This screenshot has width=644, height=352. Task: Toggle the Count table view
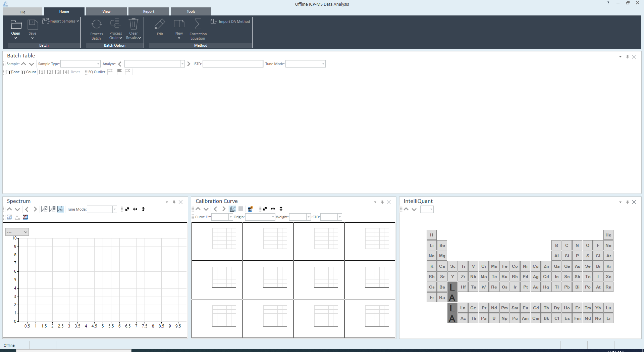(x=29, y=72)
